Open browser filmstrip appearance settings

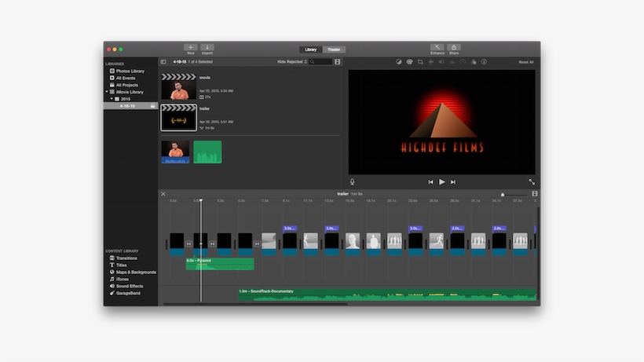tap(337, 62)
